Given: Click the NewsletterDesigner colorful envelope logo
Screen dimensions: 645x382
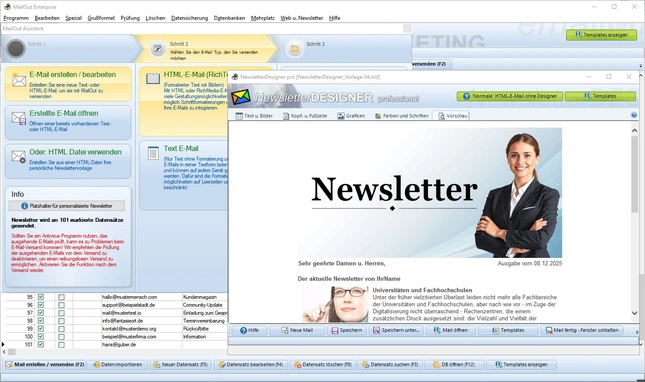Looking at the screenshot, I should tap(241, 97).
